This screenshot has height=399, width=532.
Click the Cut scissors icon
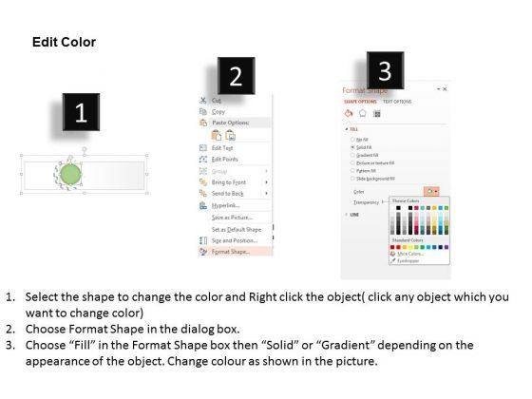pyautogui.click(x=203, y=100)
